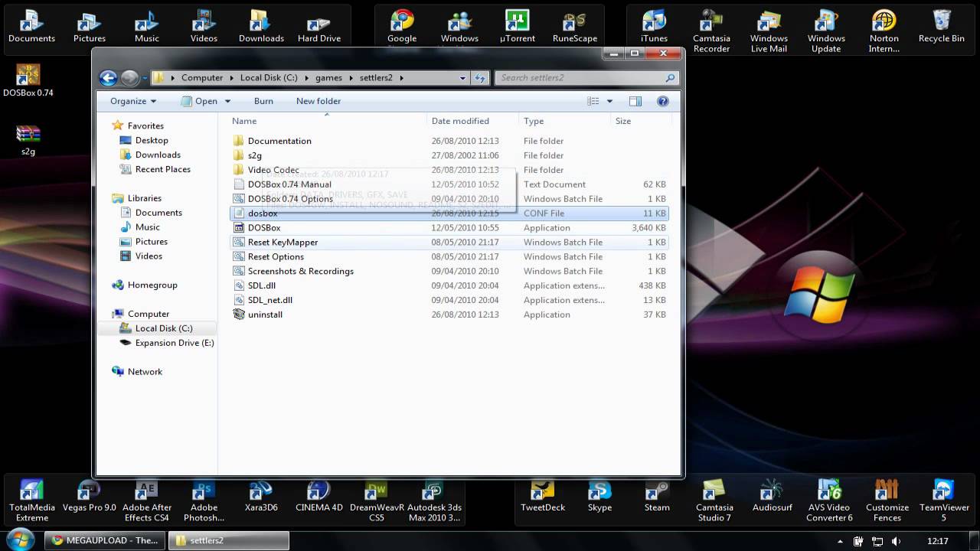980x551 pixels.
Task: Open iTunes desktop icon
Action: coord(654,27)
